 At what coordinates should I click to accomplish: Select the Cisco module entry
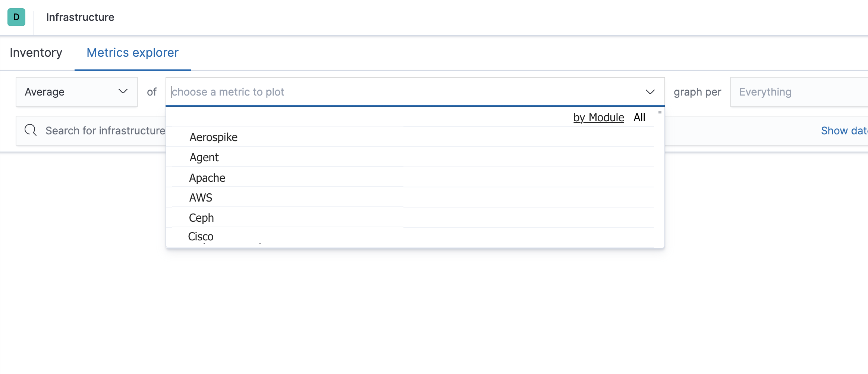201,236
